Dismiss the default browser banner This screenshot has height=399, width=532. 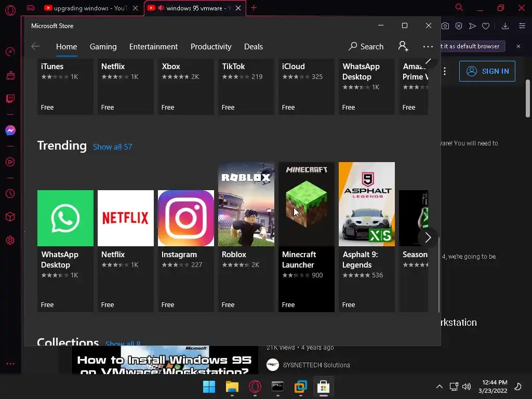tap(518, 46)
